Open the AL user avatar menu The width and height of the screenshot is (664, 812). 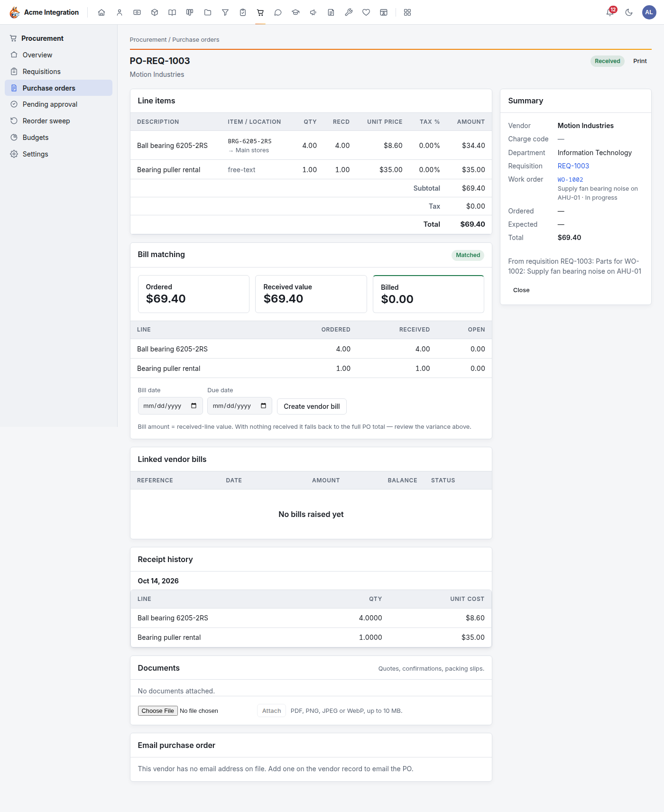click(649, 12)
